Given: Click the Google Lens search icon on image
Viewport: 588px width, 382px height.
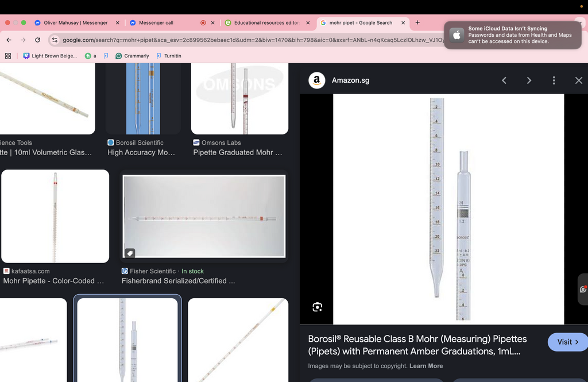Looking at the screenshot, I should 317,307.
